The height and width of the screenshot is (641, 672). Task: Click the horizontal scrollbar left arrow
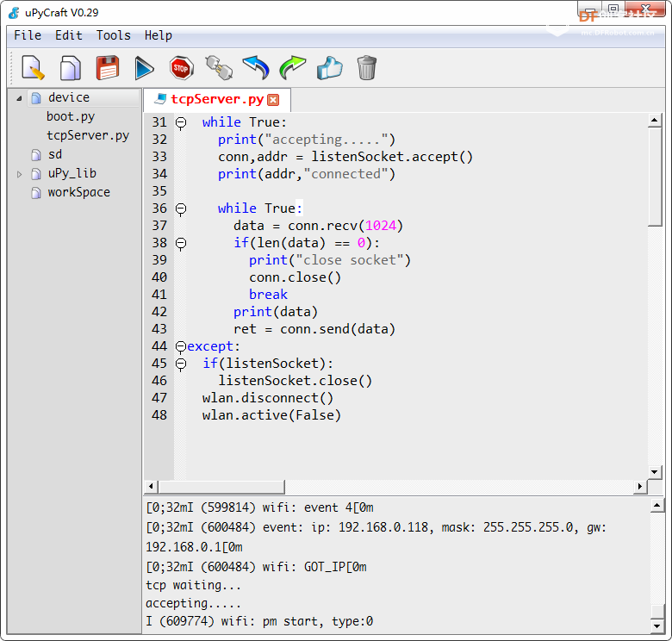[151, 487]
